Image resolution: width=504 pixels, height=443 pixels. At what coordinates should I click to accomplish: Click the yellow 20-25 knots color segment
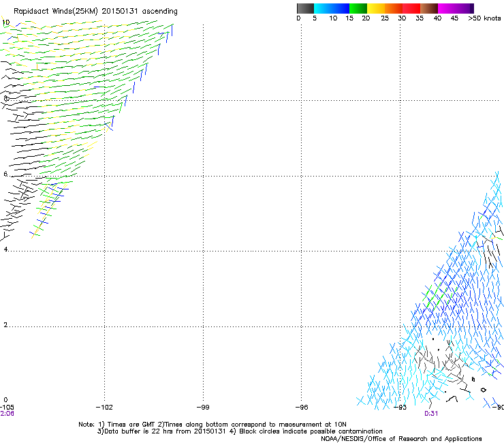tap(376, 8)
